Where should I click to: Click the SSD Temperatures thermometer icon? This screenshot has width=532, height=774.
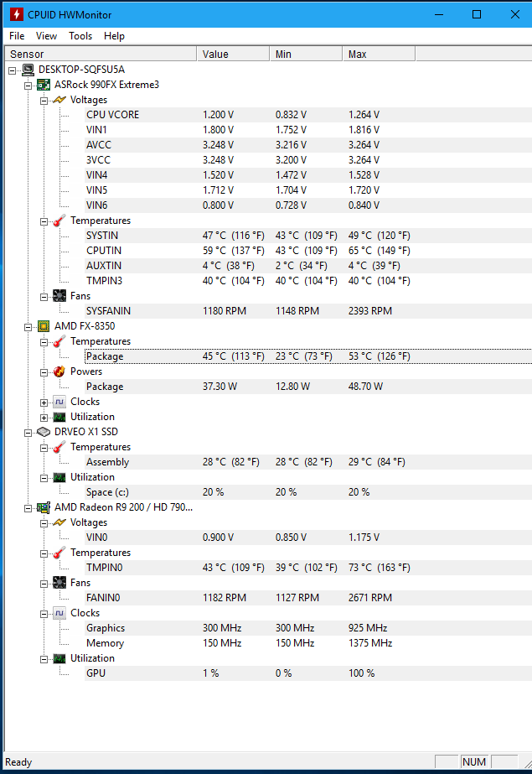click(59, 447)
